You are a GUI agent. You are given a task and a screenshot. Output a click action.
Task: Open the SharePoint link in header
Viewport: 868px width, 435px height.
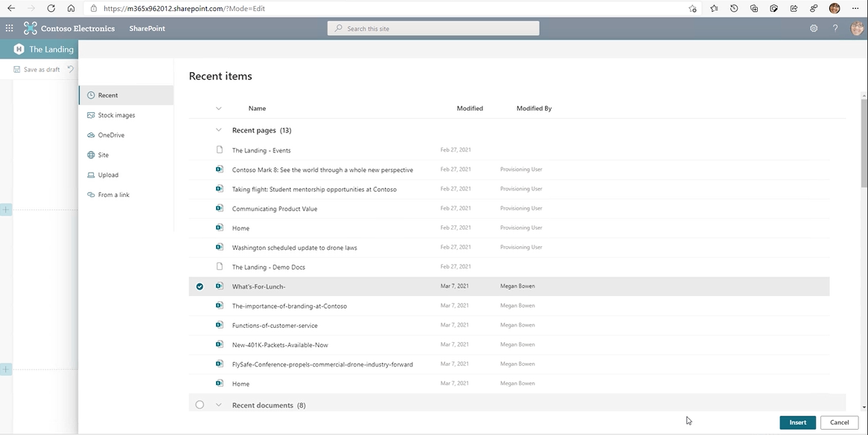coord(147,28)
